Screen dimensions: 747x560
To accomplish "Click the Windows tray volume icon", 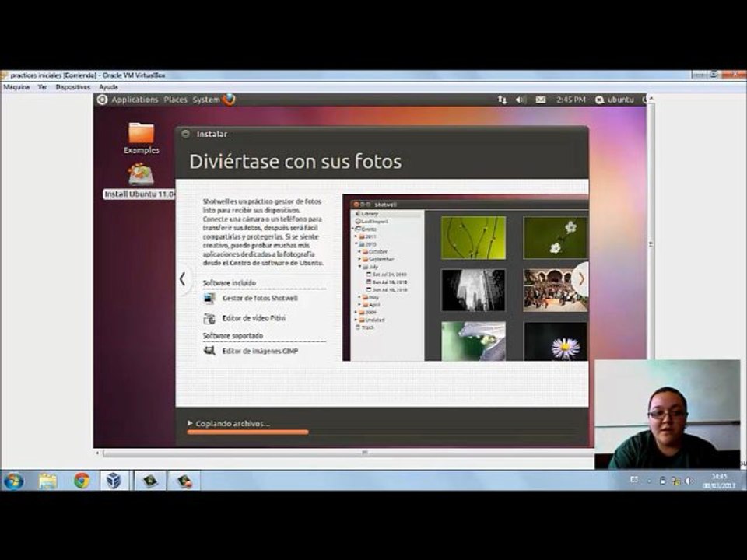I will (x=689, y=481).
